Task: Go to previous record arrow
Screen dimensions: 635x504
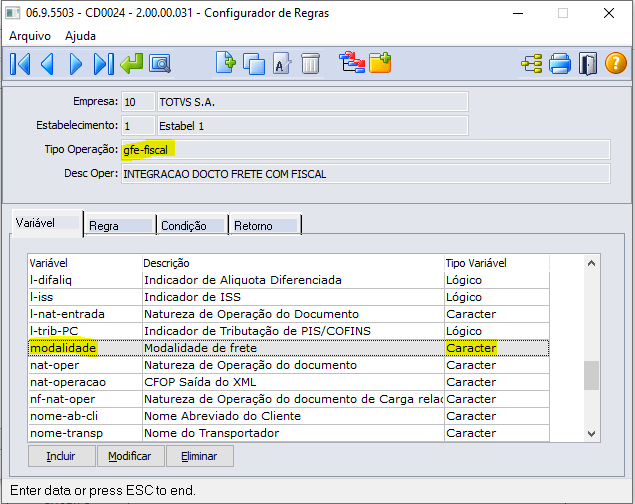Action: [x=47, y=64]
